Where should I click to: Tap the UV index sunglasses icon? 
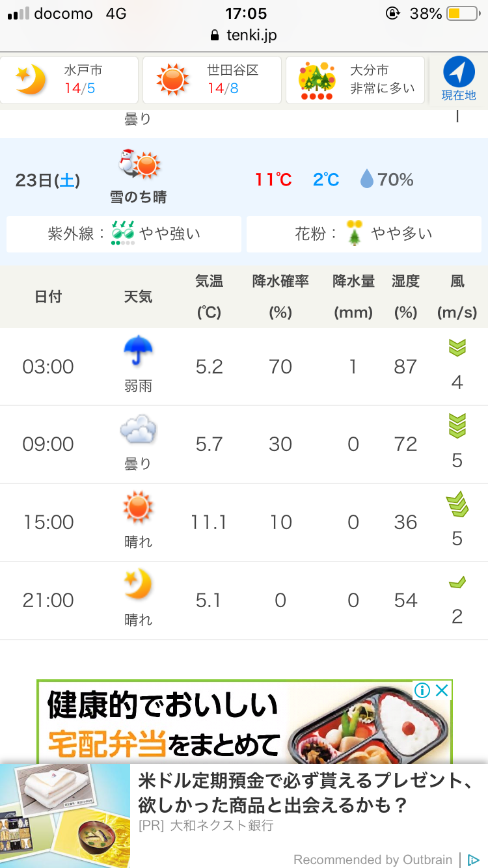(x=123, y=234)
